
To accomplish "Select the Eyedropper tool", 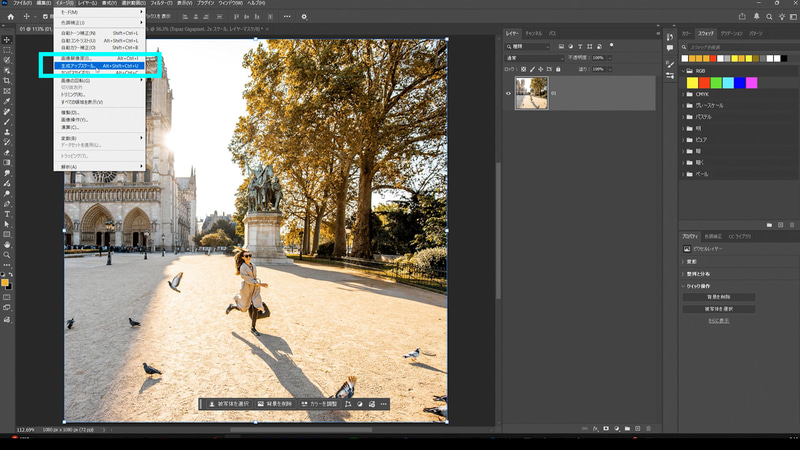I will click(7, 101).
